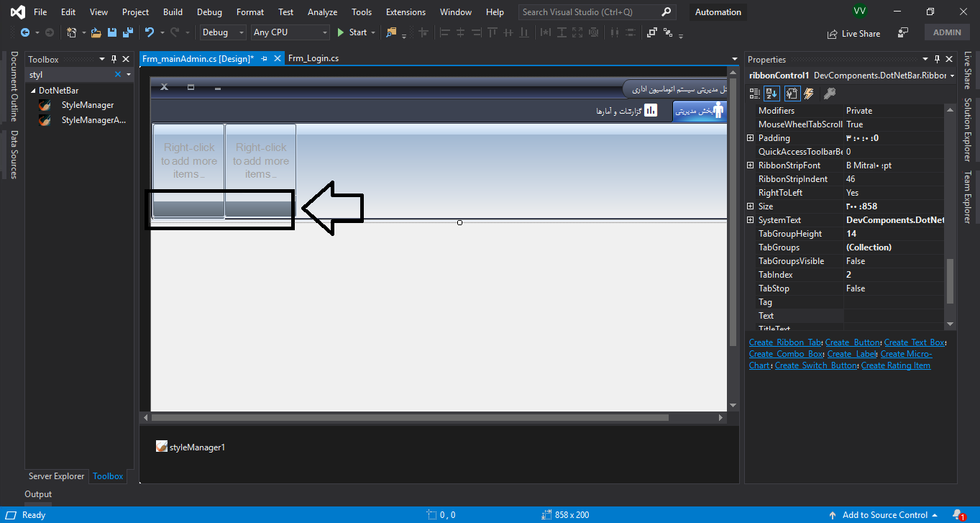The height and width of the screenshot is (523, 980).
Task: Save the current file with Save icon
Action: coord(111,32)
